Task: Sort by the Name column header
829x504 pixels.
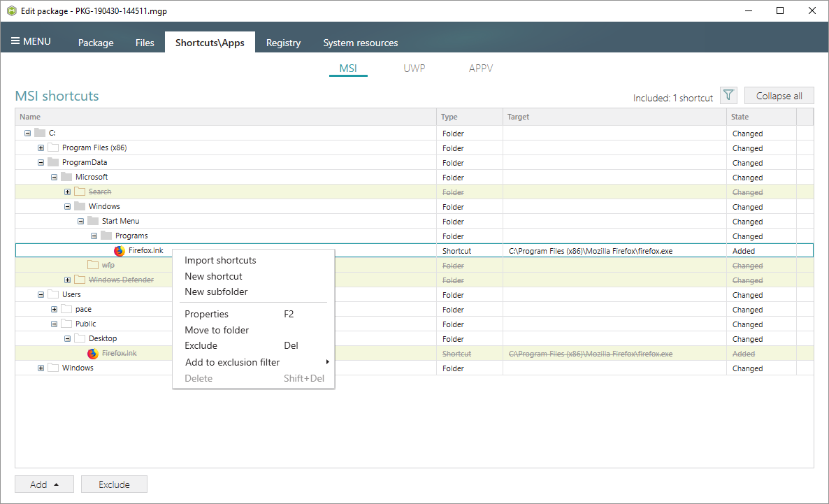Action: click(226, 117)
